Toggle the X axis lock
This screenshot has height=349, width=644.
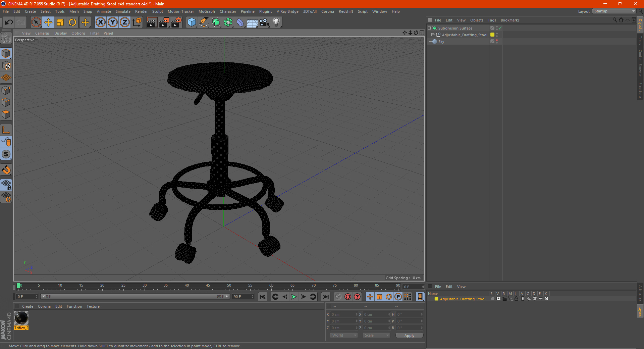100,22
